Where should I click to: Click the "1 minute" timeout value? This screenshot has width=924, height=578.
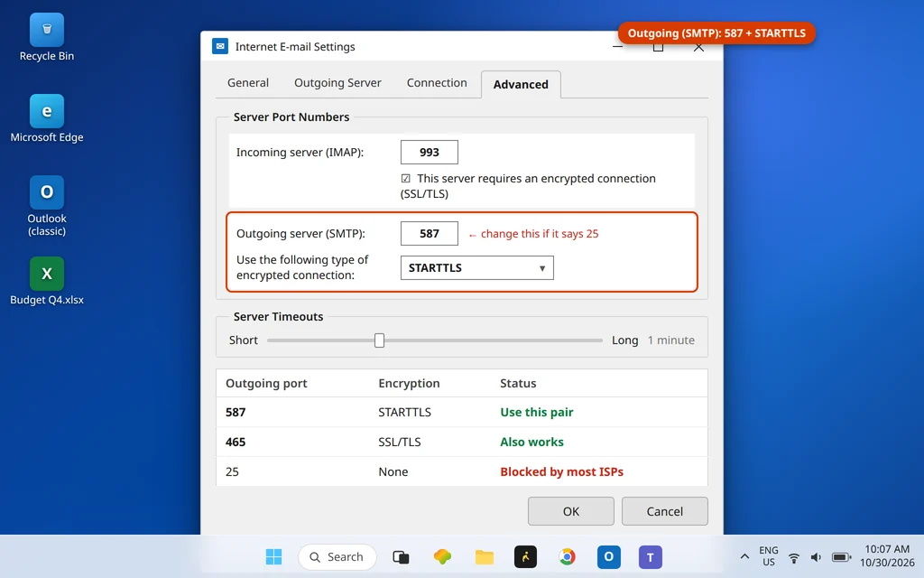[x=670, y=340]
